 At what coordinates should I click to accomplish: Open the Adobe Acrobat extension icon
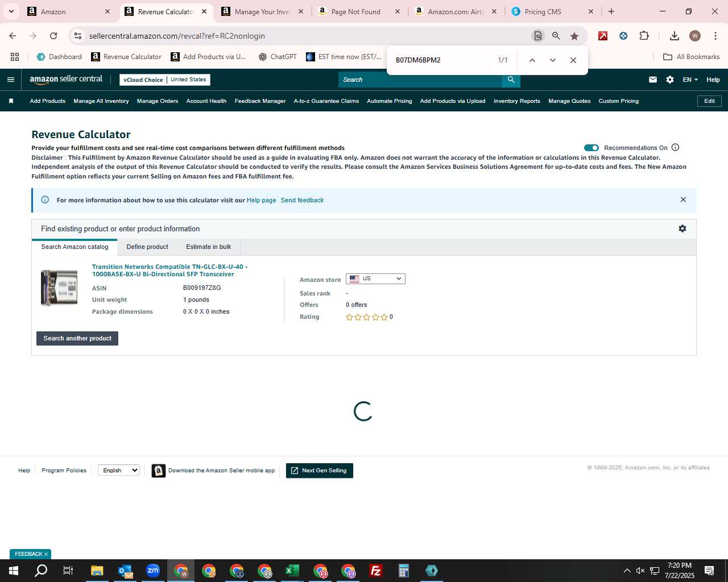(x=603, y=36)
